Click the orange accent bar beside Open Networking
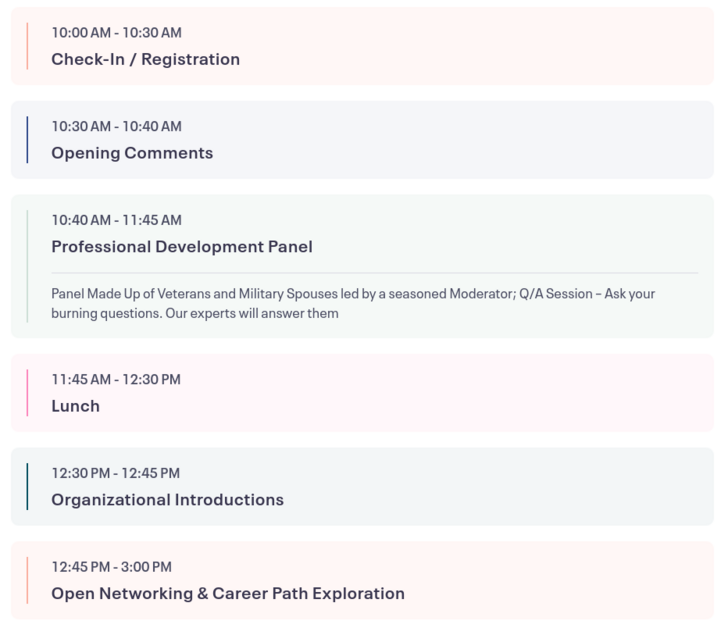 [x=27, y=580]
